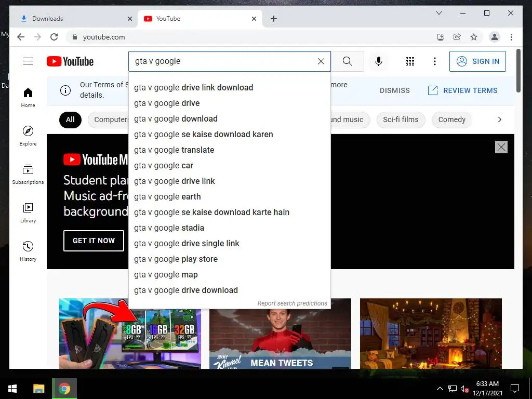Open the Chrome profile avatar
The image size is (532, 399).
pos(495,37)
